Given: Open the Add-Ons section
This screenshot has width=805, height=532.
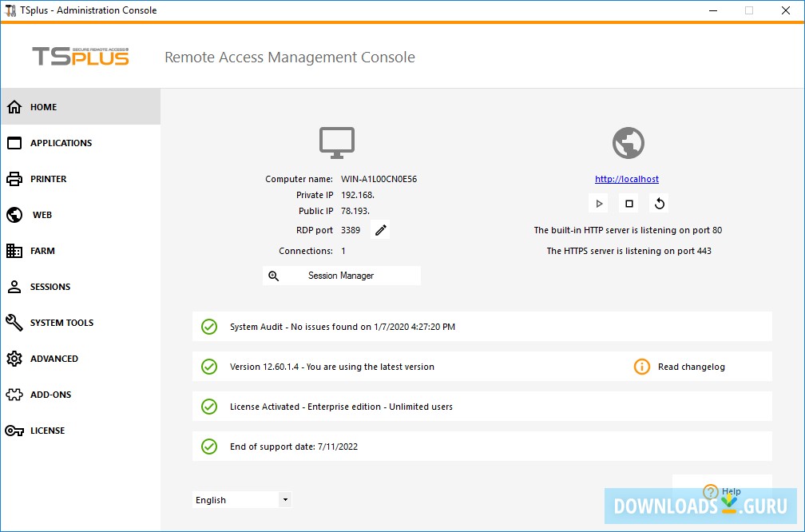Looking at the screenshot, I should (x=81, y=395).
